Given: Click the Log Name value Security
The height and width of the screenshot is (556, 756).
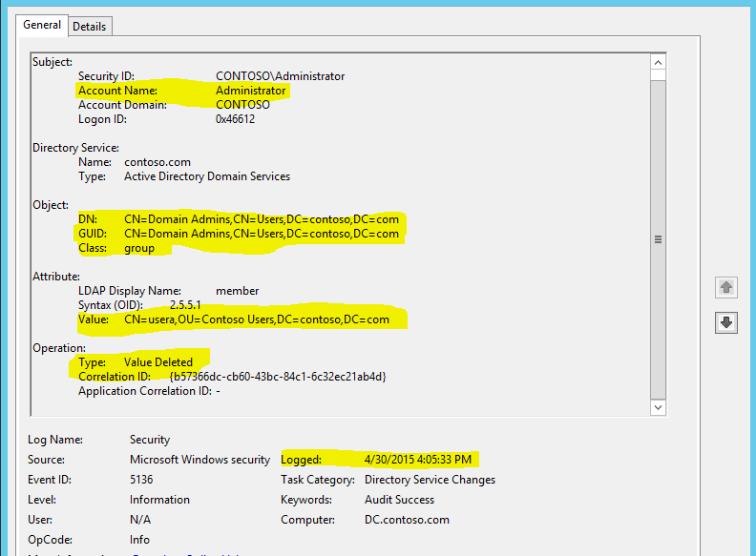Looking at the screenshot, I should (150, 440).
